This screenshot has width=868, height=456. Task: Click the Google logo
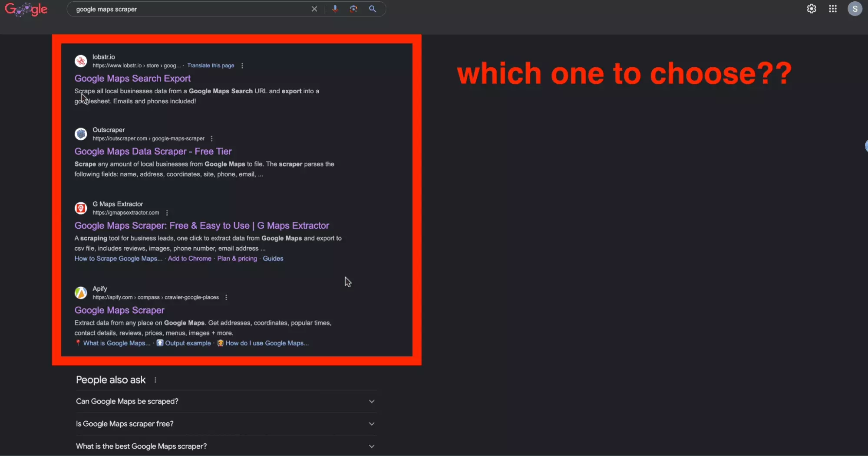pyautogui.click(x=26, y=9)
